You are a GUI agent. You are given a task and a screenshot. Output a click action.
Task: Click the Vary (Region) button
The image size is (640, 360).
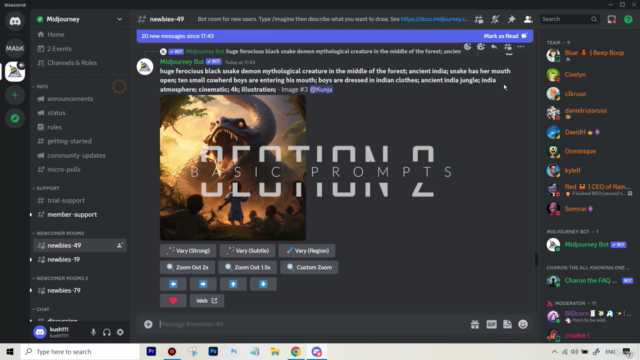[x=307, y=251]
